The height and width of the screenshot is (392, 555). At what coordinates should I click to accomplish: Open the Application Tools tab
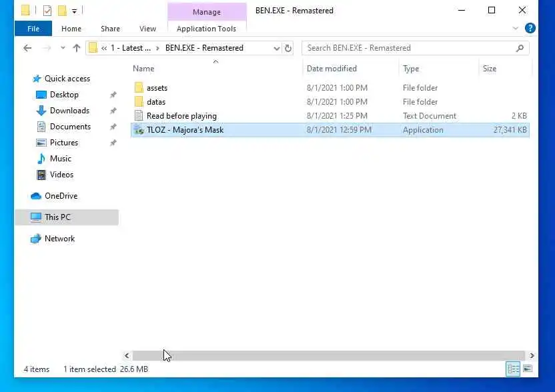206,29
